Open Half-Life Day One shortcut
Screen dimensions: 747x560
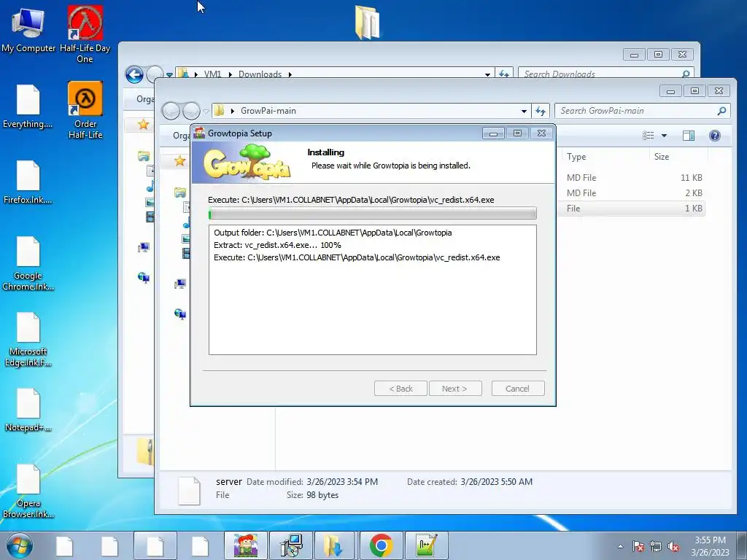click(x=85, y=34)
